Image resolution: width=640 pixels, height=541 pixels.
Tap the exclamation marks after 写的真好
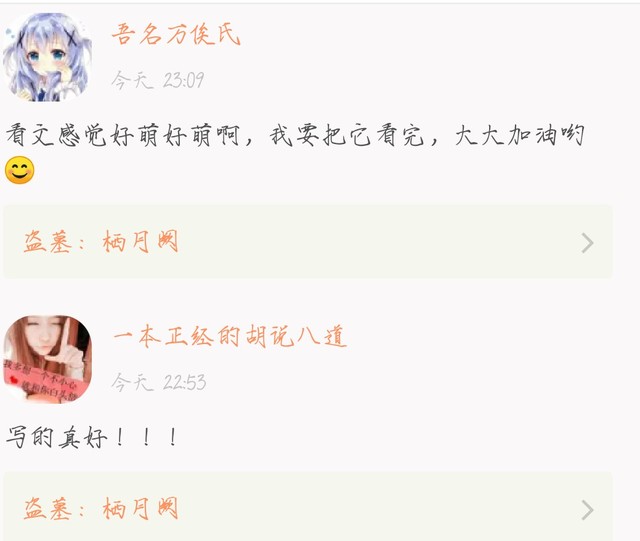[x=146, y=437]
